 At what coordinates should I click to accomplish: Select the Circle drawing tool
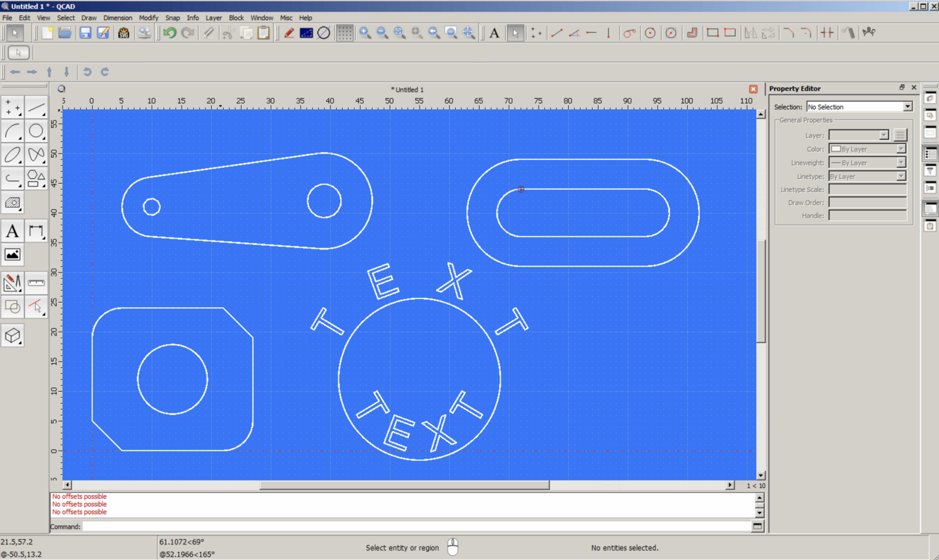[36, 131]
